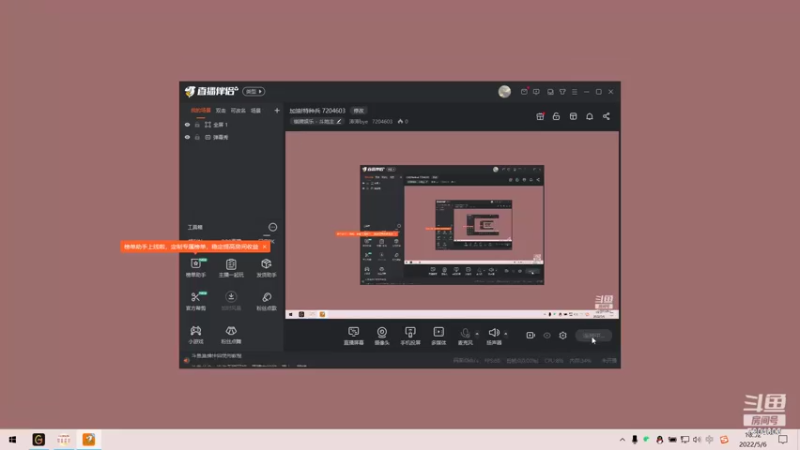Open the 发货助手 box tool
This screenshot has width=800, height=450.
(266, 267)
